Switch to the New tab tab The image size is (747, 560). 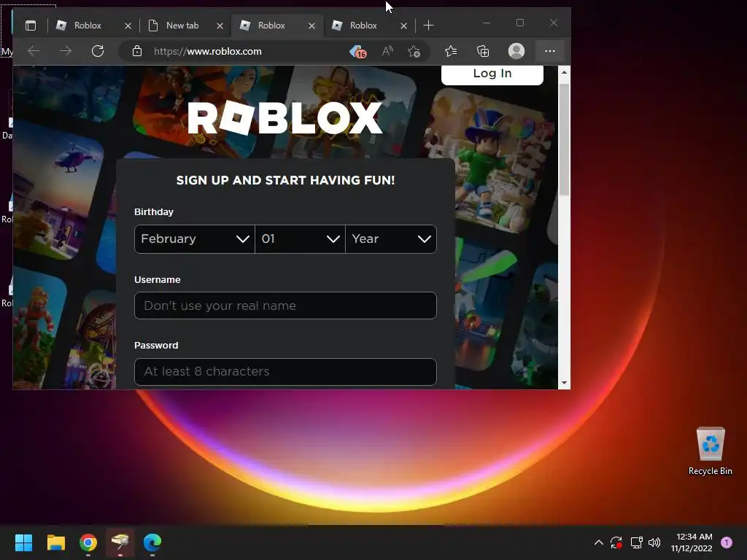pyautogui.click(x=184, y=26)
